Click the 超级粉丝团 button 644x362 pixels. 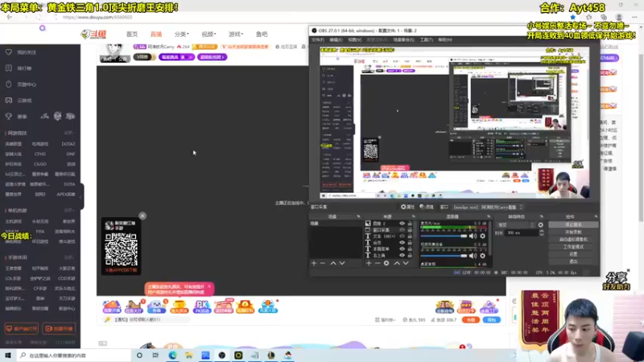point(212,57)
